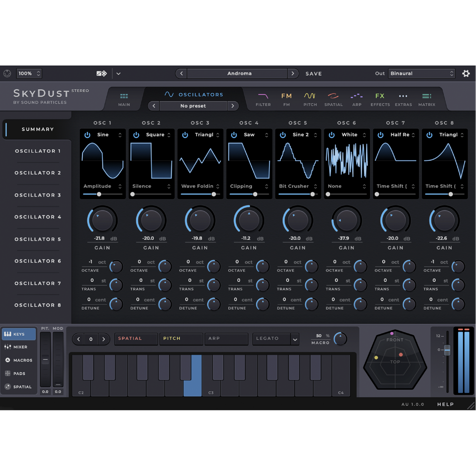Toggle Oscillator 4 on or off
Viewport: 476px width, 476px height.
tap(234, 134)
